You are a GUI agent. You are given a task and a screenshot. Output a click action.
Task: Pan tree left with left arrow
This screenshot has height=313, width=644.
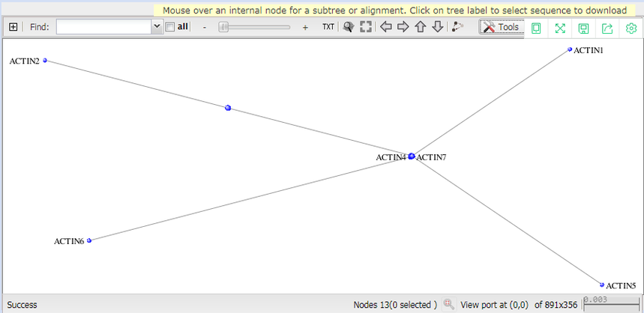click(386, 27)
